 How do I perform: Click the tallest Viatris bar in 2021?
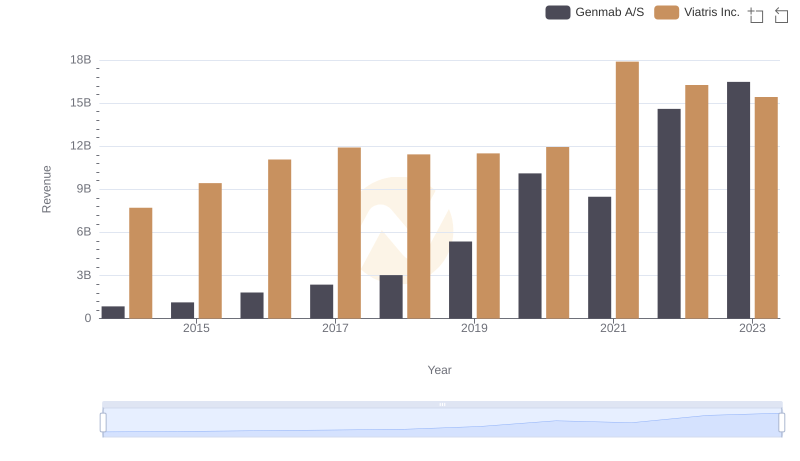(627, 190)
